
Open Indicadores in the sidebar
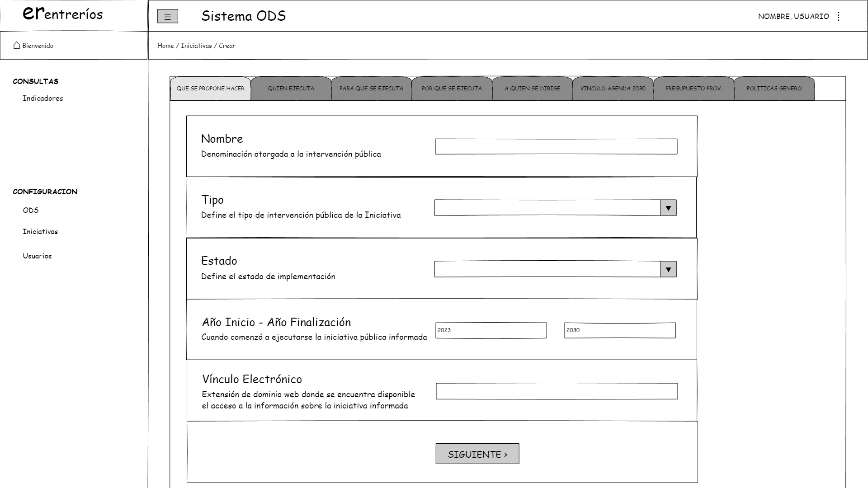tap(43, 99)
